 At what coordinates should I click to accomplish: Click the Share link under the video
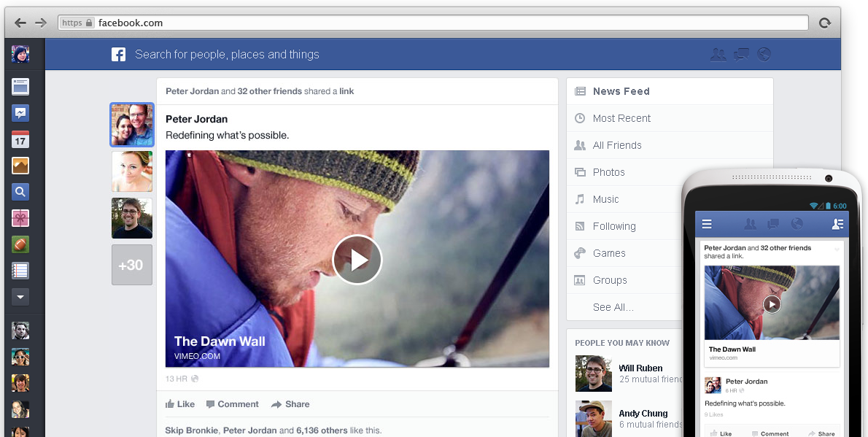[x=290, y=404]
